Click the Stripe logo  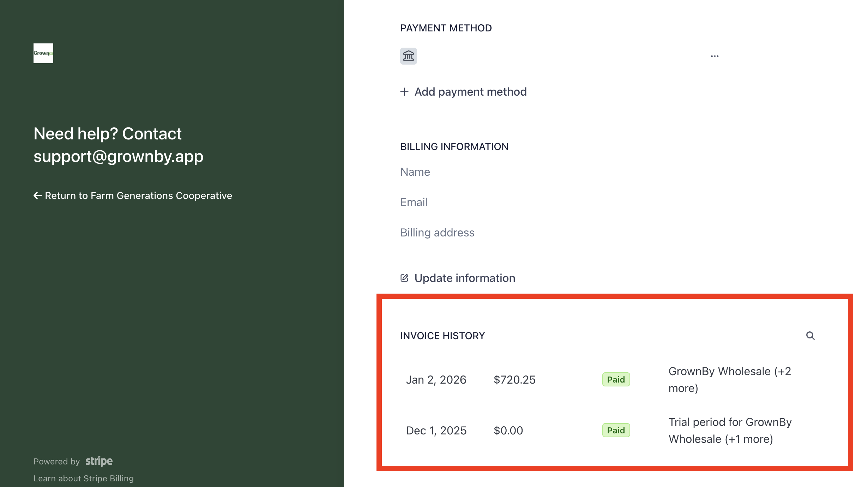(99, 461)
